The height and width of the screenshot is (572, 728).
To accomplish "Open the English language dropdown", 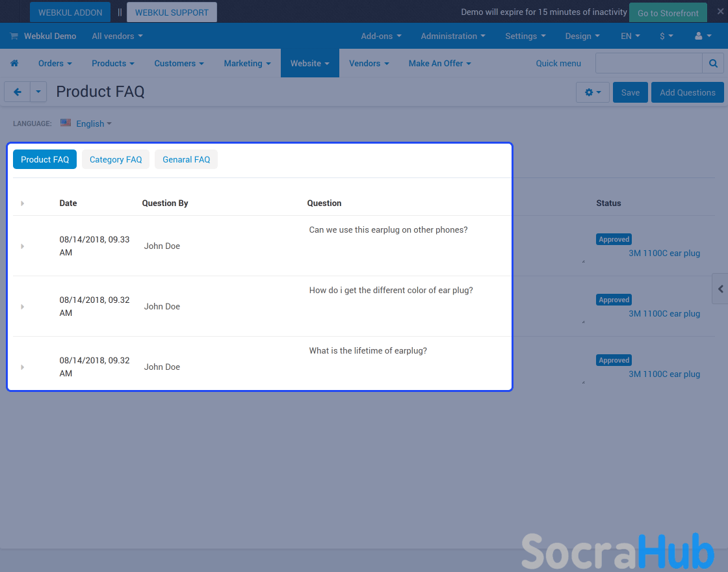I will pos(93,123).
